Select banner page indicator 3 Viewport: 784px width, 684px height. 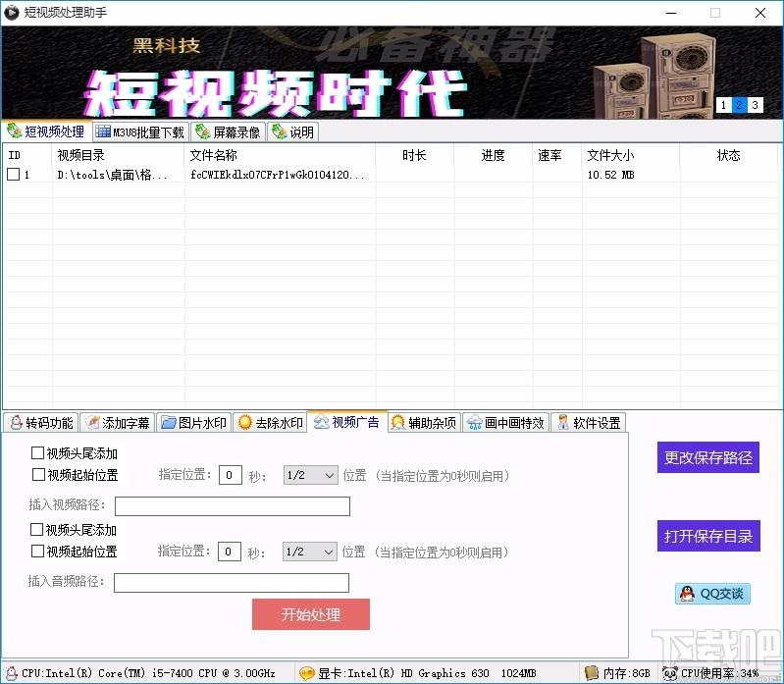click(755, 106)
